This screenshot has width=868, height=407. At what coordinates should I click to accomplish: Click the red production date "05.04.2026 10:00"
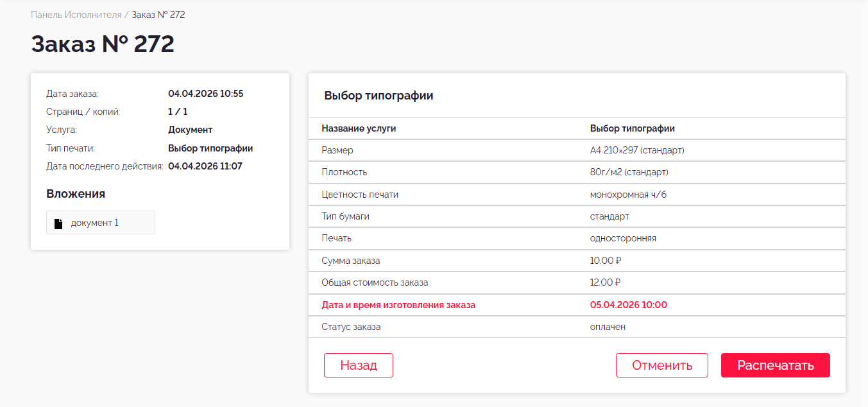(x=628, y=305)
